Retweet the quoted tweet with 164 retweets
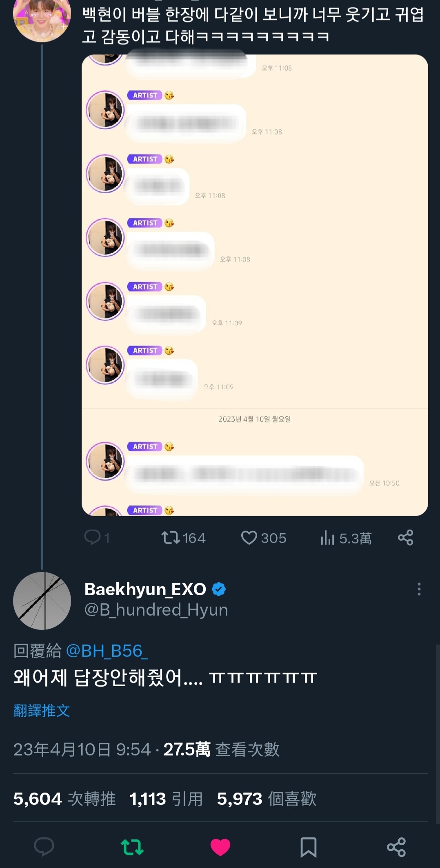This screenshot has width=440, height=868. [171, 537]
